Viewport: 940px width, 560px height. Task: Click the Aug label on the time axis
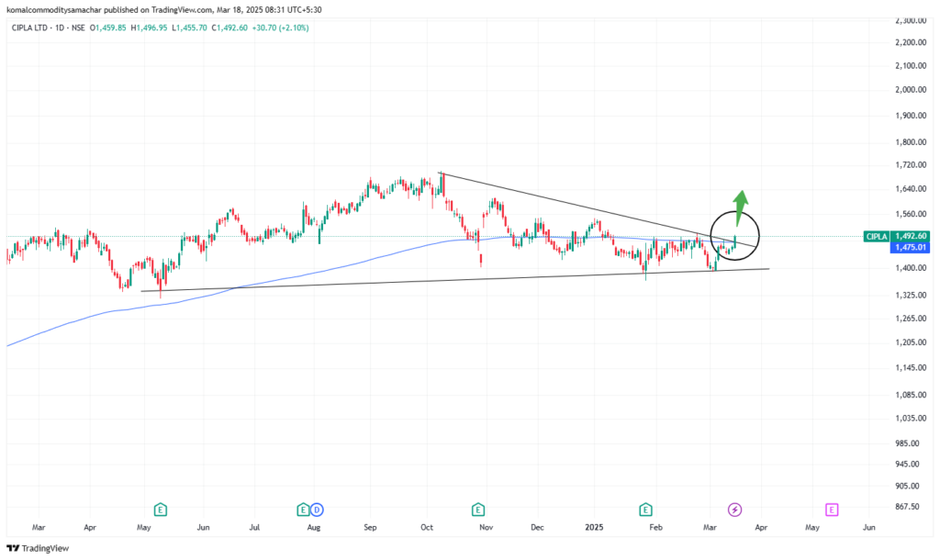(x=314, y=528)
